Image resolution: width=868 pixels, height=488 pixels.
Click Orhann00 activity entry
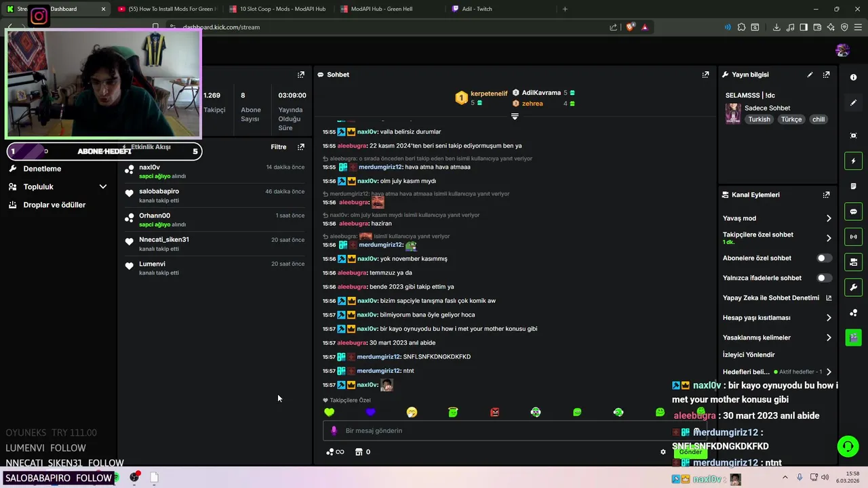coord(215,220)
